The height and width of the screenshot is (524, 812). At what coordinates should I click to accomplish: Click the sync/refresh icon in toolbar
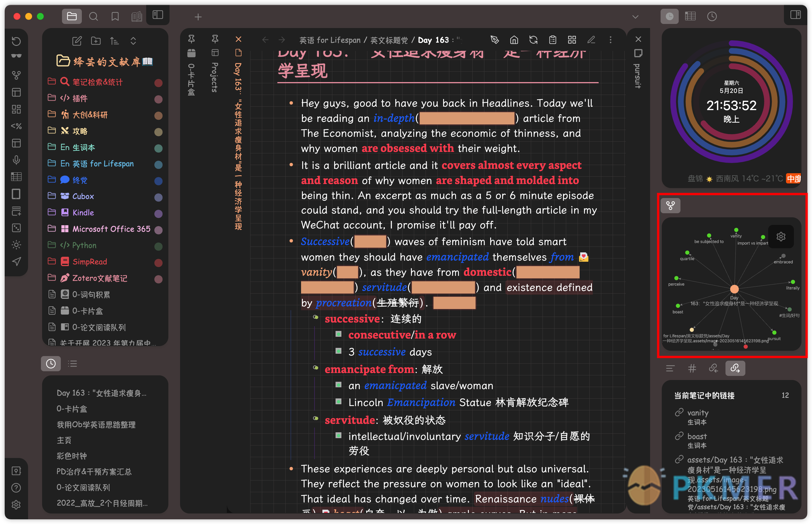point(534,40)
